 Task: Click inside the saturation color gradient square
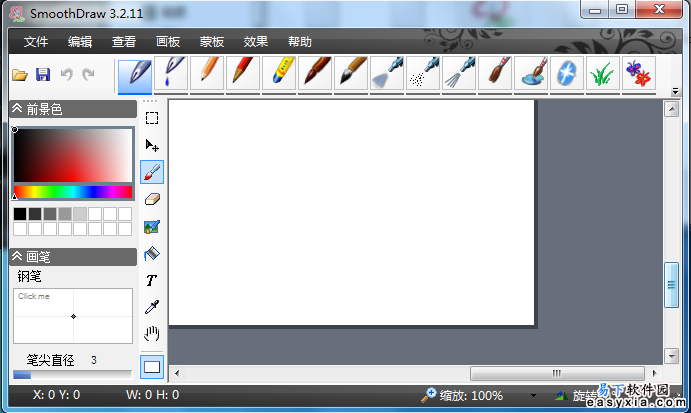coord(73,155)
